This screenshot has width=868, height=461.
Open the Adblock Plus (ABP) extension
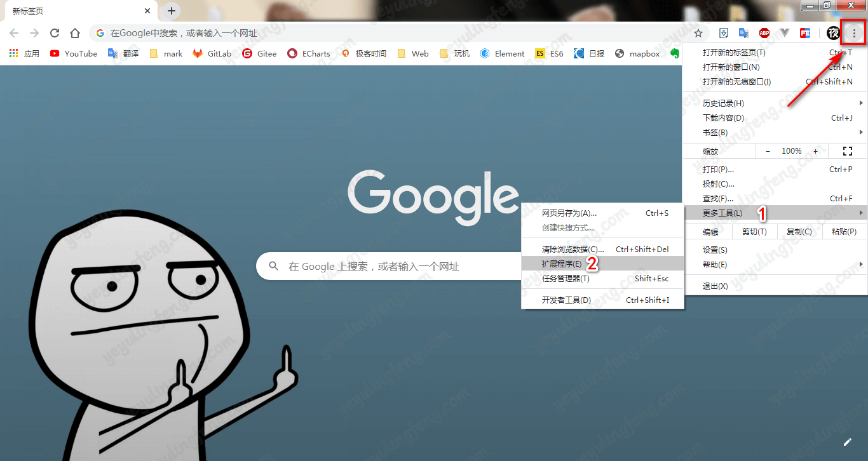764,33
